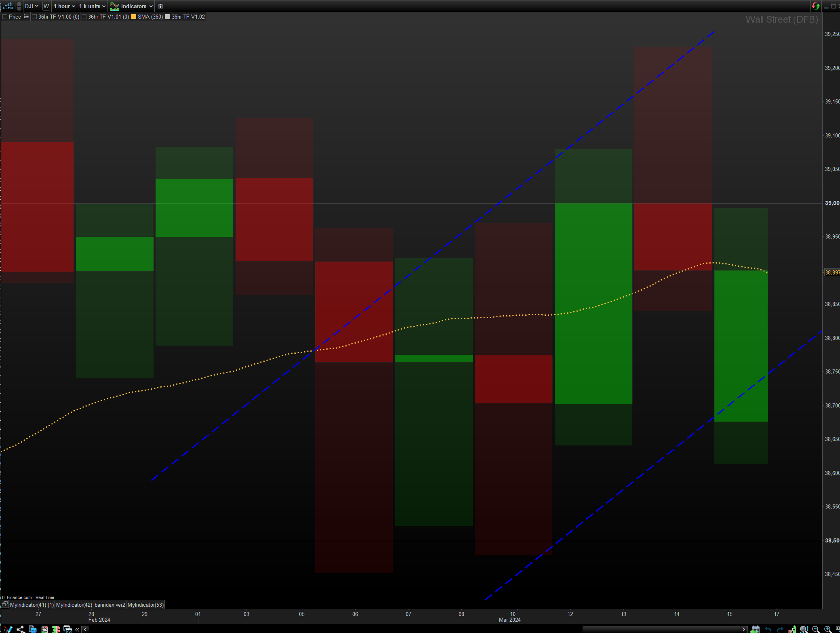The width and height of the screenshot is (840, 633).
Task: Click the zoom out magnifier icon
Action: pyautogui.click(x=815, y=629)
